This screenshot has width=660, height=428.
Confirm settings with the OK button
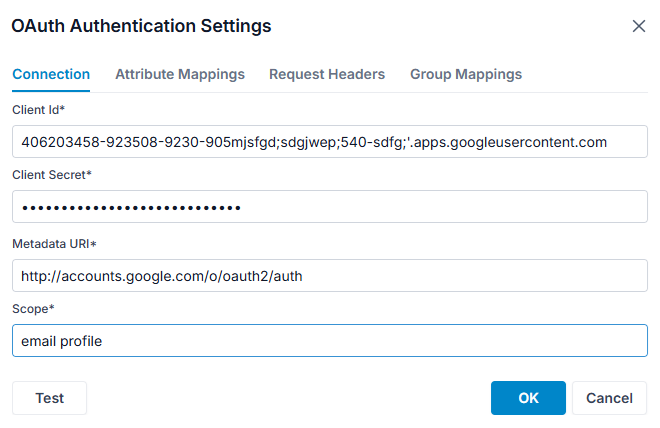click(528, 398)
